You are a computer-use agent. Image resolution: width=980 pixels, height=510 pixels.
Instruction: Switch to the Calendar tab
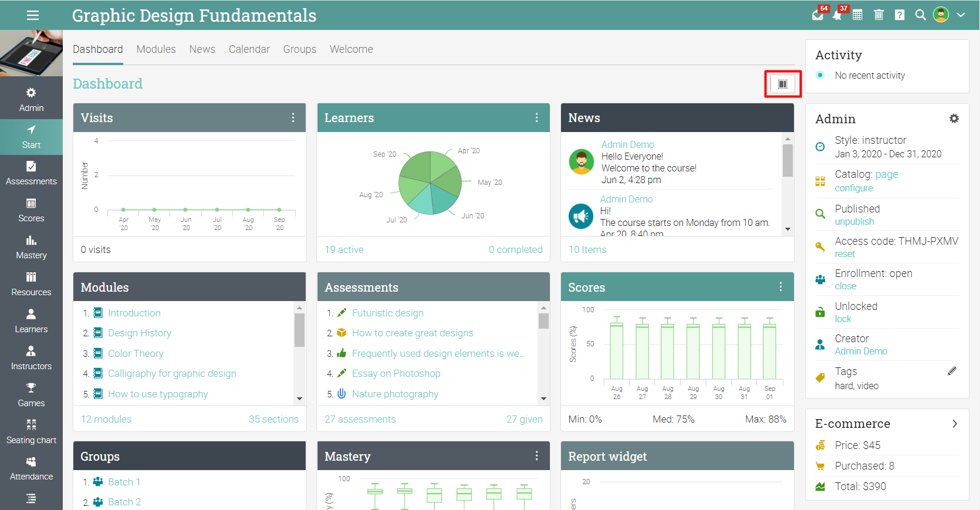[249, 49]
